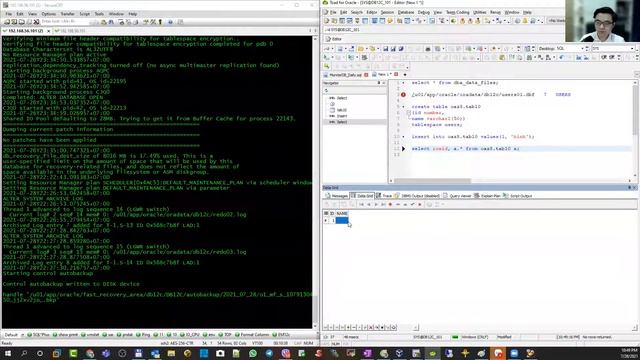This screenshot has width=640, height=360.
Task: Click the SYS@DB12C_101 connection bar entry
Action: tap(342, 30)
